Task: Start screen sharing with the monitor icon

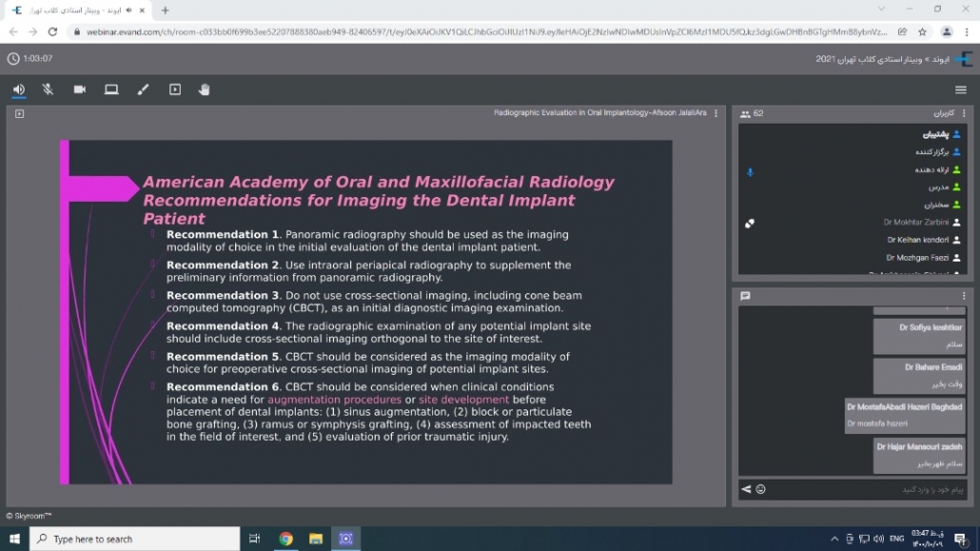Action: (x=111, y=89)
